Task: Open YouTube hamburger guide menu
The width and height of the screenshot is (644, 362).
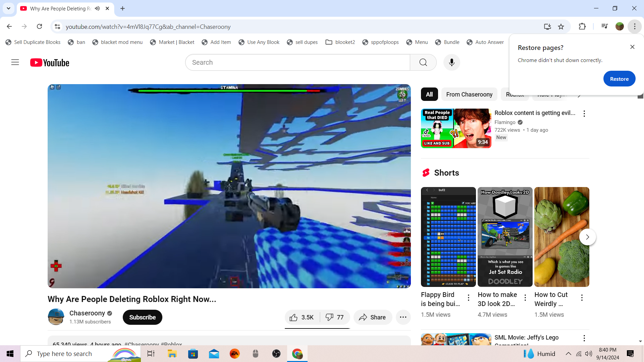Action: pyautogui.click(x=15, y=62)
